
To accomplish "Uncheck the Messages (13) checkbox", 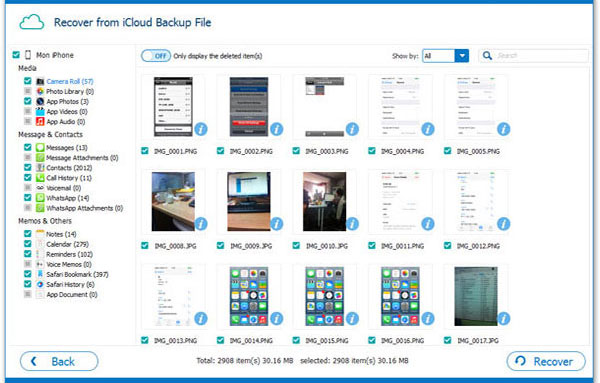I will coord(28,147).
